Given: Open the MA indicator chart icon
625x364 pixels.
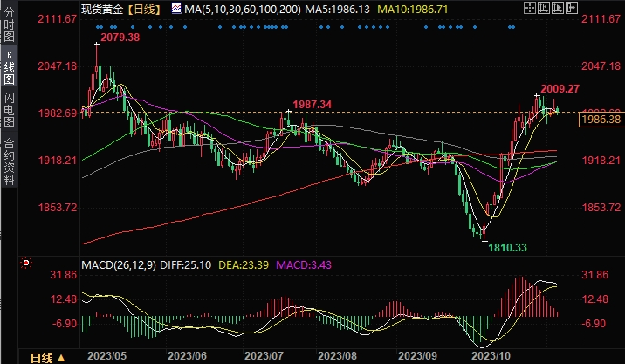Looking at the screenshot, I should coord(176,8).
